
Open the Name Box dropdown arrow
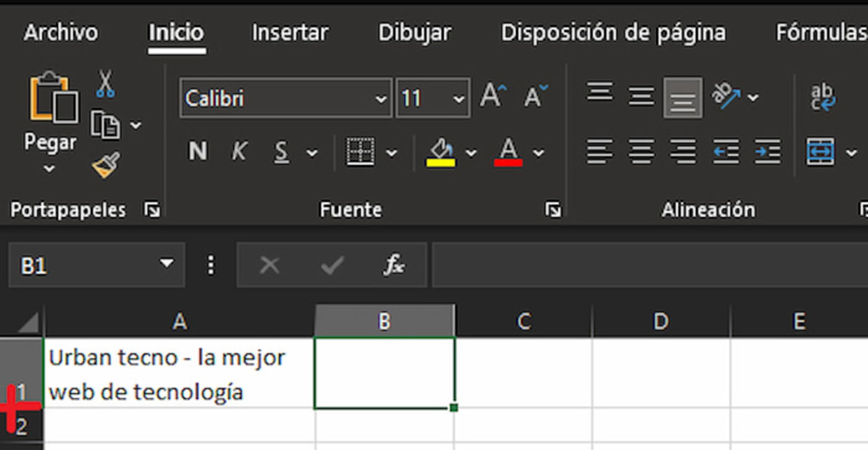(167, 264)
